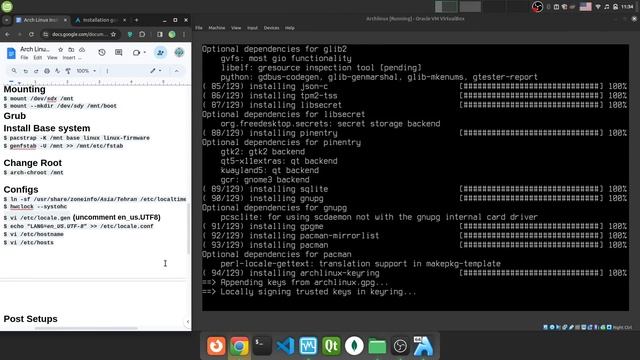
Task: Open the VirtualBox Input menu
Action: (252, 28)
